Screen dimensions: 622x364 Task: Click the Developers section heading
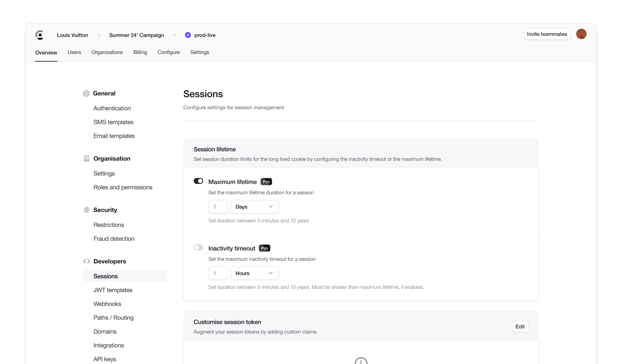point(110,261)
